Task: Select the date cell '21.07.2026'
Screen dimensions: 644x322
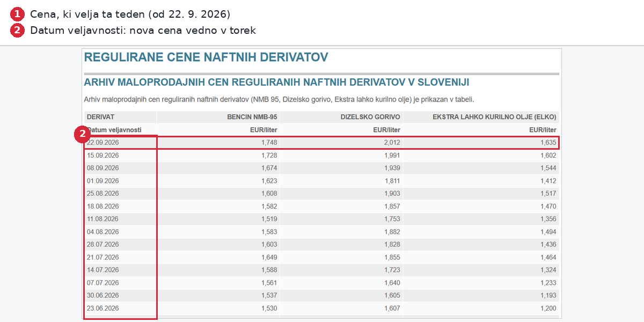Action: 103,257
